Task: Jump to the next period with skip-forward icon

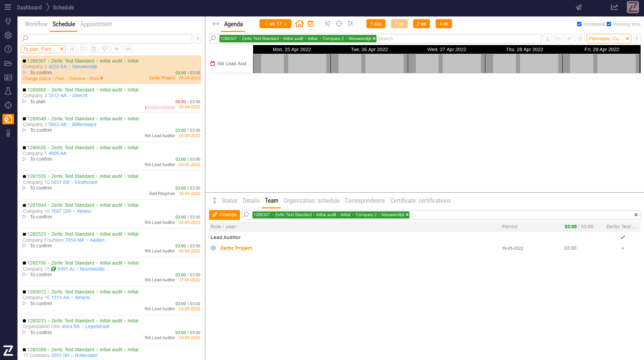Action: [x=350, y=24]
